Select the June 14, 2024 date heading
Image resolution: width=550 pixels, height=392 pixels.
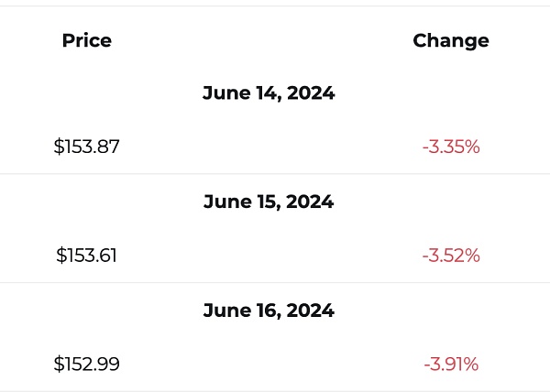point(269,93)
